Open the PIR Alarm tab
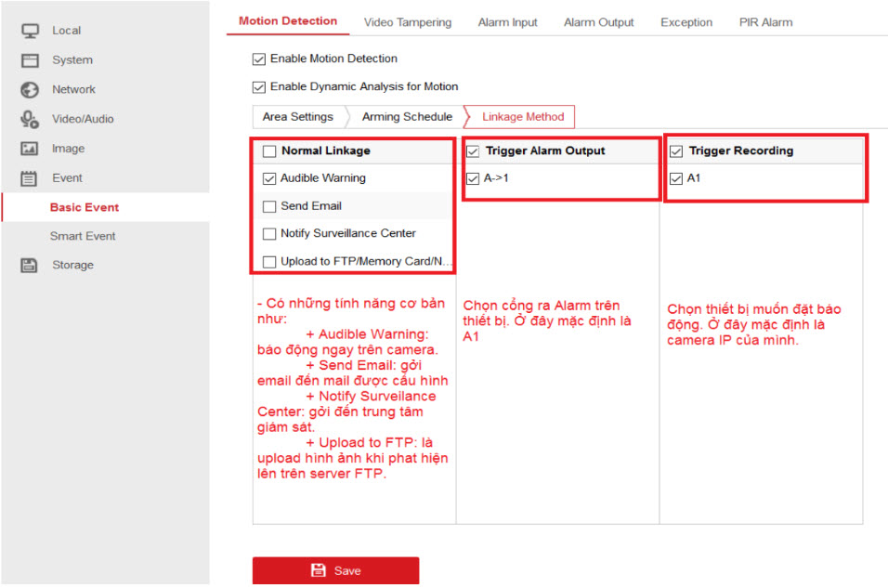The width and height of the screenshot is (888, 588). click(765, 22)
